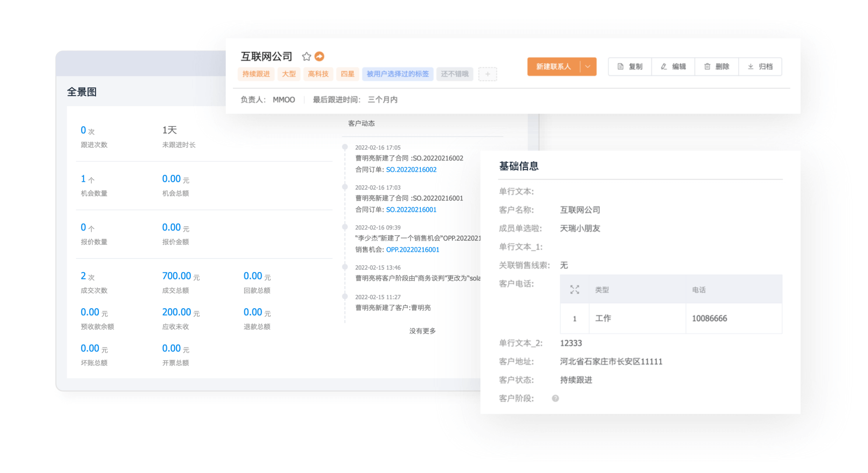
Task: Star the 互联网公司 customer as favorite
Action: coord(306,56)
